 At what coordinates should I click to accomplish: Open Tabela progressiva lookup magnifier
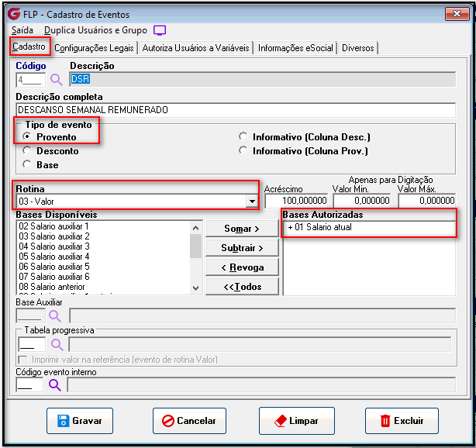[57, 345]
